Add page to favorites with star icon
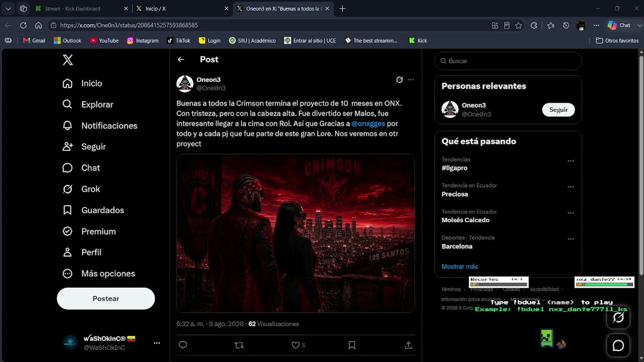644x362 pixels. tap(519, 25)
